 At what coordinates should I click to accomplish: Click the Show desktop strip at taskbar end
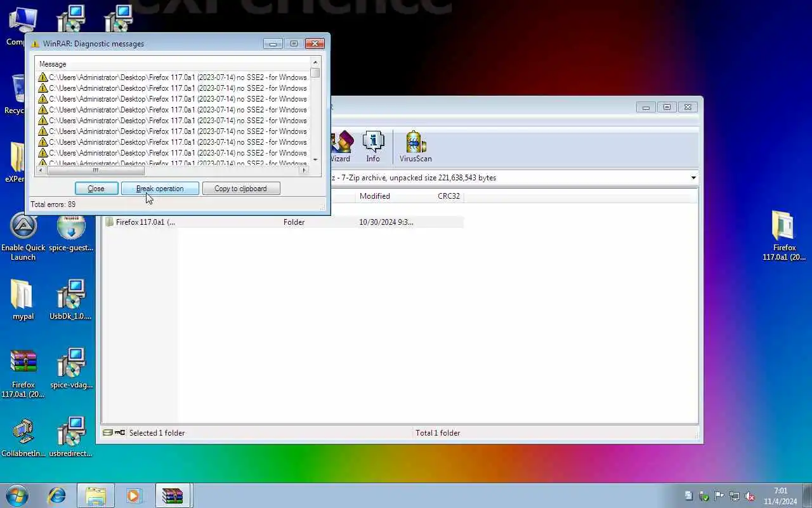808,495
